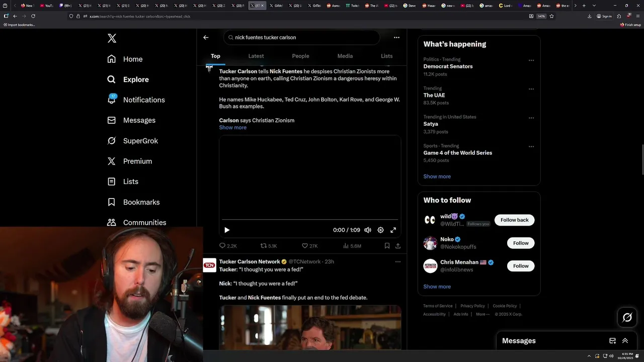The height and width of the screenshot is (362, 644).
Task: Expand tweet text with Show more
Action: pos(232,127)
